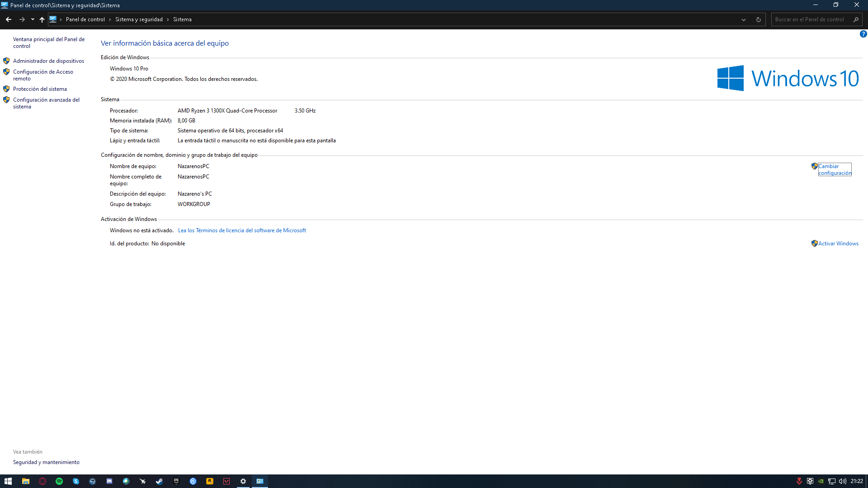This screenshot has width=868, height=488.
Task: Go to Panel de control breadcrumb
Action: click(x=85, y=19)
